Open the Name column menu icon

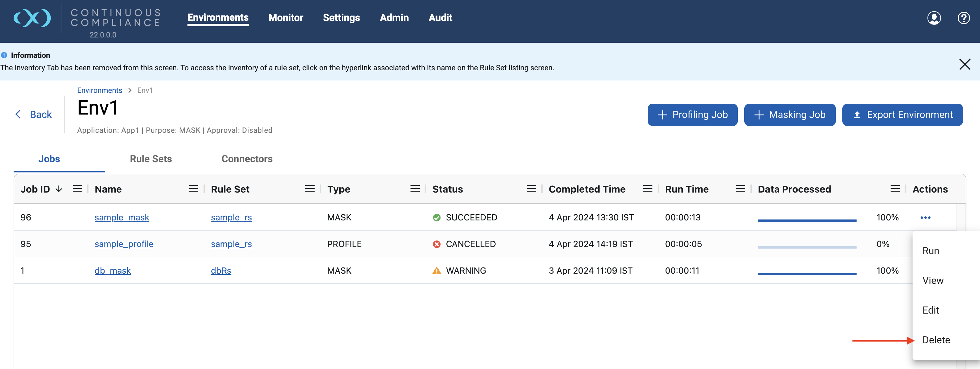click(x=193, y=189)
